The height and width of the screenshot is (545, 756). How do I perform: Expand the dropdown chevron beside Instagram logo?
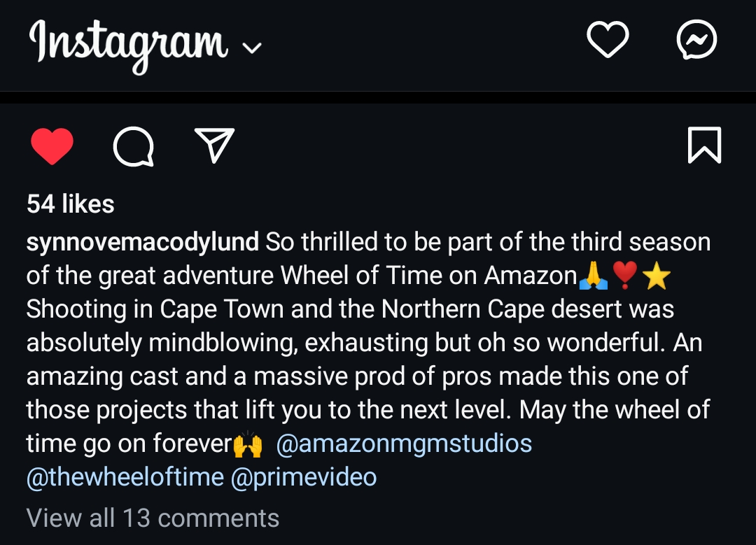tap(251, 48)
